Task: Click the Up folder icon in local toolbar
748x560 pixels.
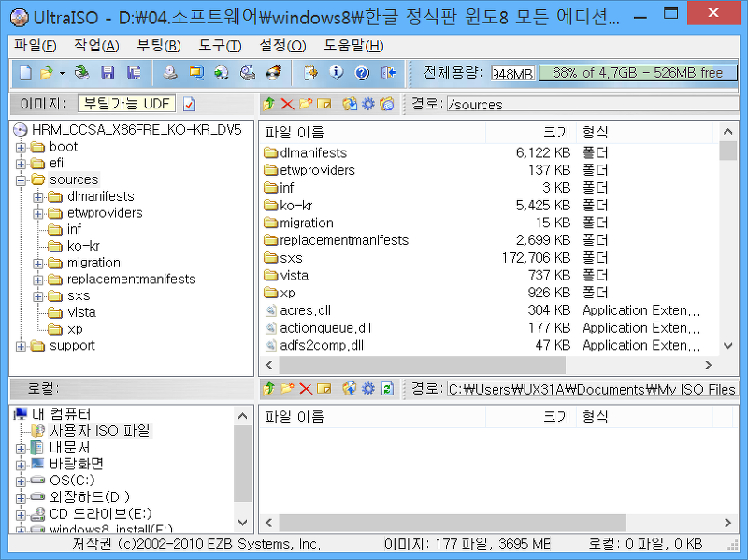Action: tap(269, 389)
